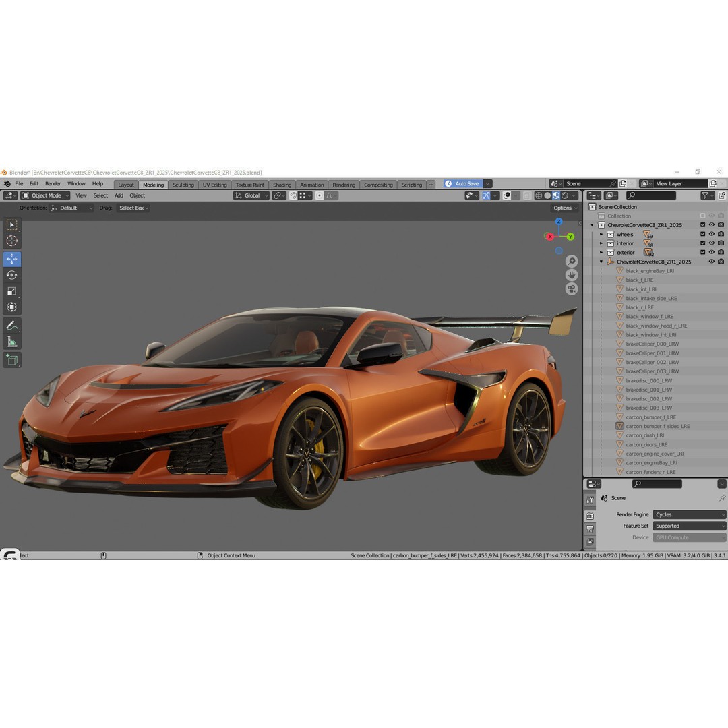
Task: Click the viewport zoom magnifier icon
Action: [x=572, y=262]
